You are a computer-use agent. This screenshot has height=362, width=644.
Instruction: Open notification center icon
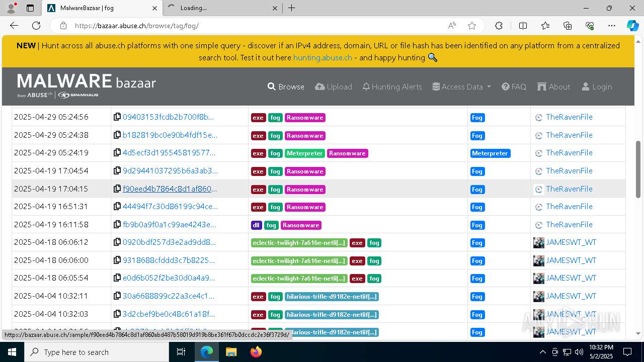(x=627, y=352)
